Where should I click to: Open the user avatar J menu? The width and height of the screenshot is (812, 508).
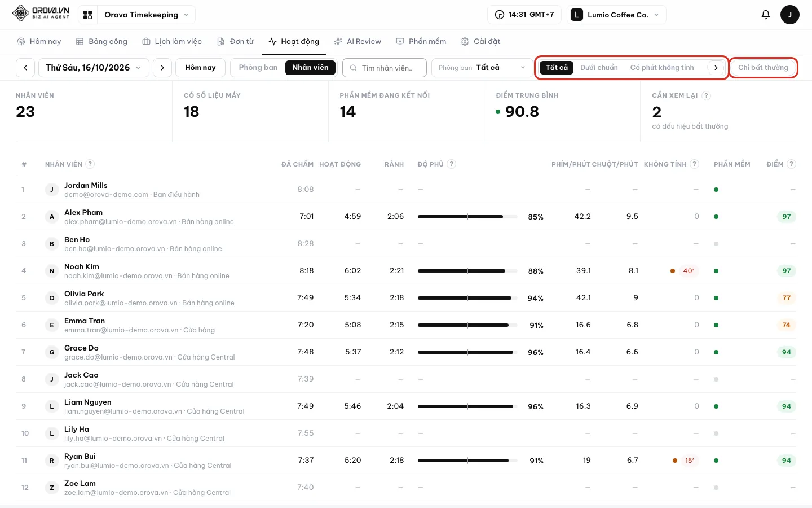[789, 15]
